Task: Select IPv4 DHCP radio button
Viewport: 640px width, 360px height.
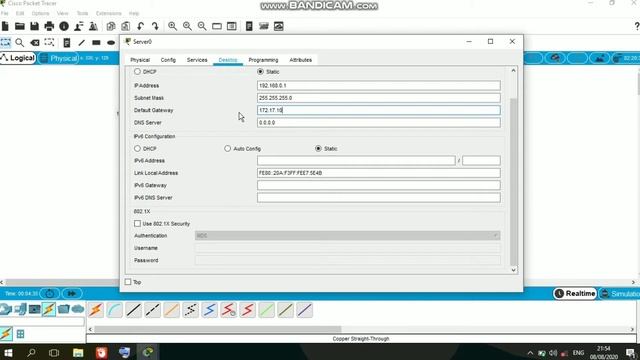Action: 138,71
